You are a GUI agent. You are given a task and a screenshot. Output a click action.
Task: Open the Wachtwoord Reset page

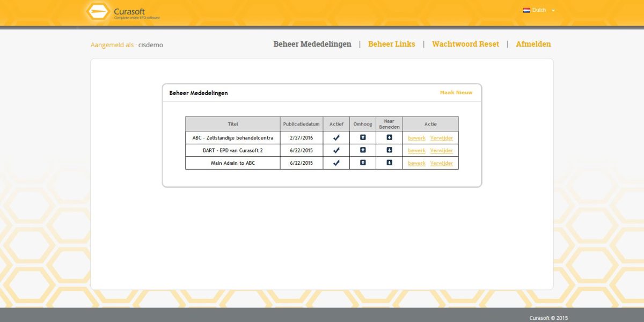coord(465,44)
